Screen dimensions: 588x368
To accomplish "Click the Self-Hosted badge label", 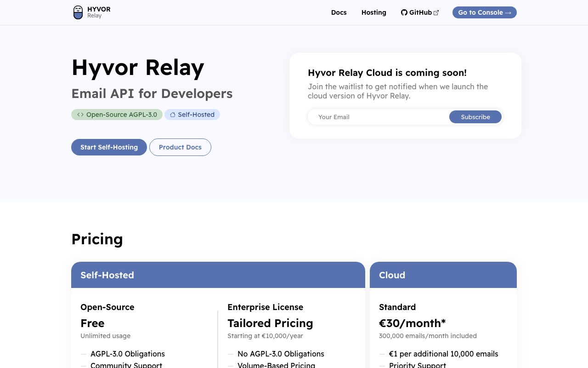I will (x=196, y=115).
